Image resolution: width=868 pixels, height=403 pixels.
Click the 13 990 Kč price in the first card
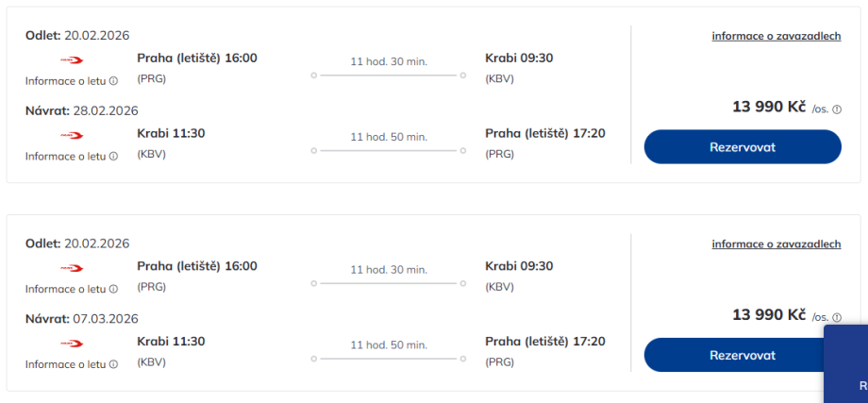point(768,107)
